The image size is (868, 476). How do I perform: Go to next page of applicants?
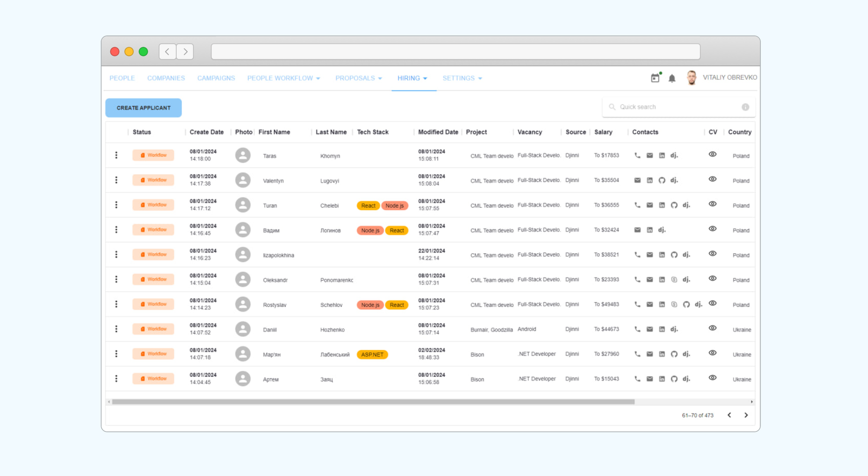[x=746, y=415]
